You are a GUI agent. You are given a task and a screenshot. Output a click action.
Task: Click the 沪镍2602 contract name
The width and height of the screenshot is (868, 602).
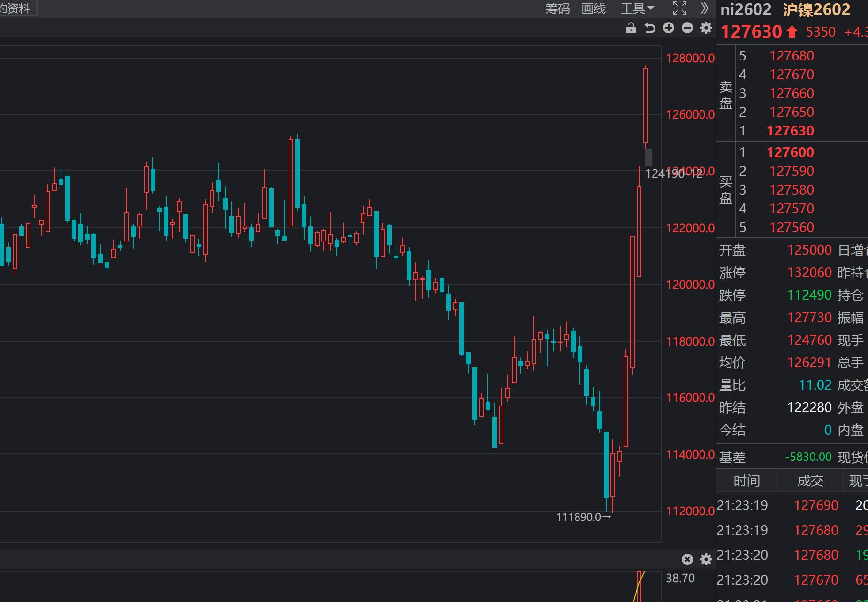[816, 10]
